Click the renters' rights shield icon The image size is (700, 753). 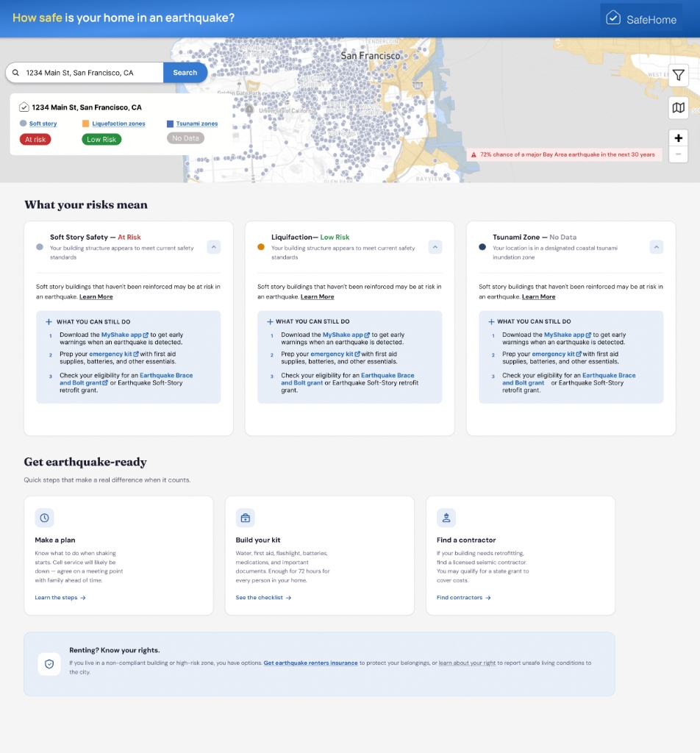point(49,663)
